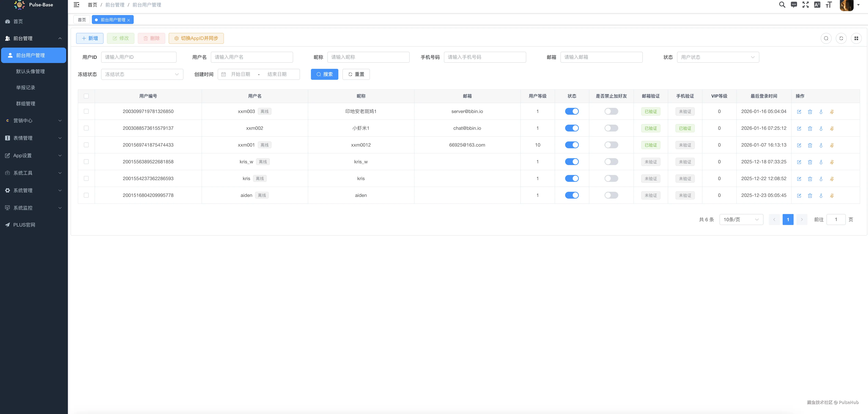The height and width of the screenshot is (414, 868).
Task: Click the fullscreen toggle icon in header
Action: [x=805, y=5]
